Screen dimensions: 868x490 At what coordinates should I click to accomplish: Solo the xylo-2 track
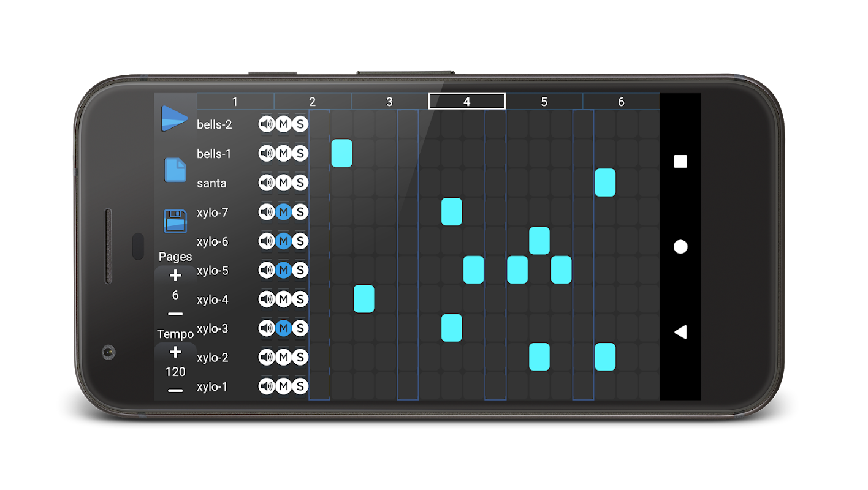(x=300, y=357)
